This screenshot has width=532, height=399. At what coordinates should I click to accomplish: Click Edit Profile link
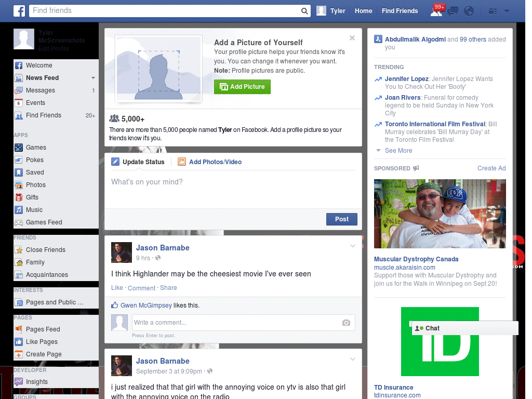point(54,48)
